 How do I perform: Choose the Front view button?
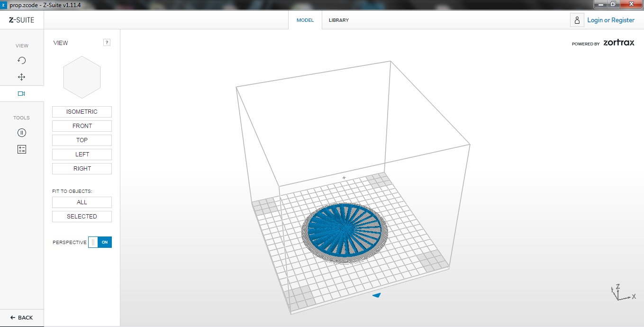82,126
